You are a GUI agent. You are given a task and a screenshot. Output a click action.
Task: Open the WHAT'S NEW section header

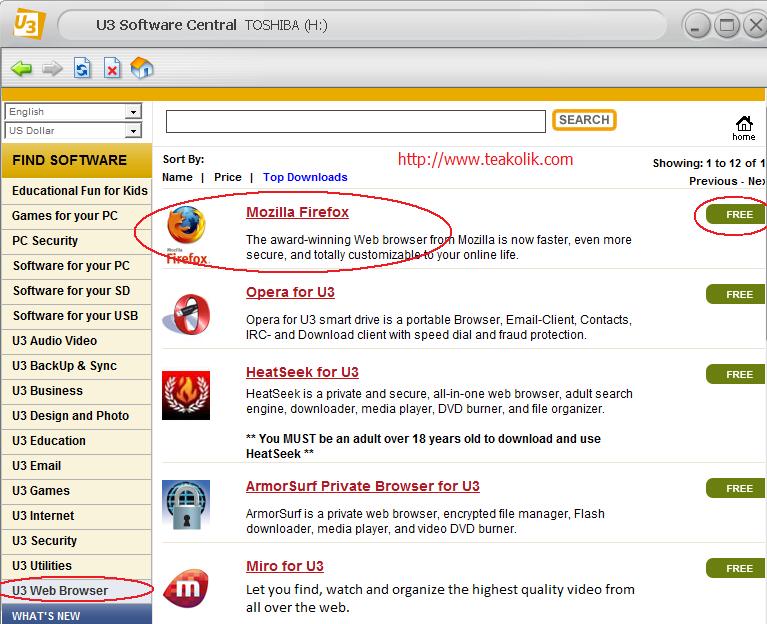(x=77, y=614)
